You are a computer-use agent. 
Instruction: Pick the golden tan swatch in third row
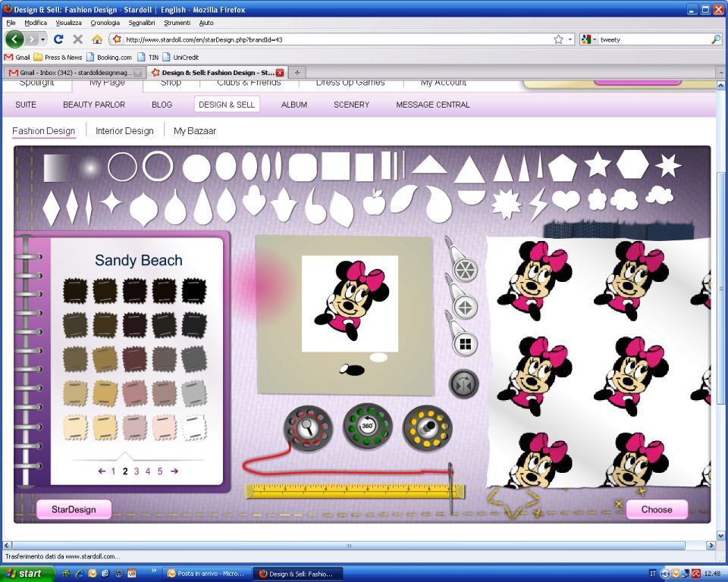tap(105, 359)
